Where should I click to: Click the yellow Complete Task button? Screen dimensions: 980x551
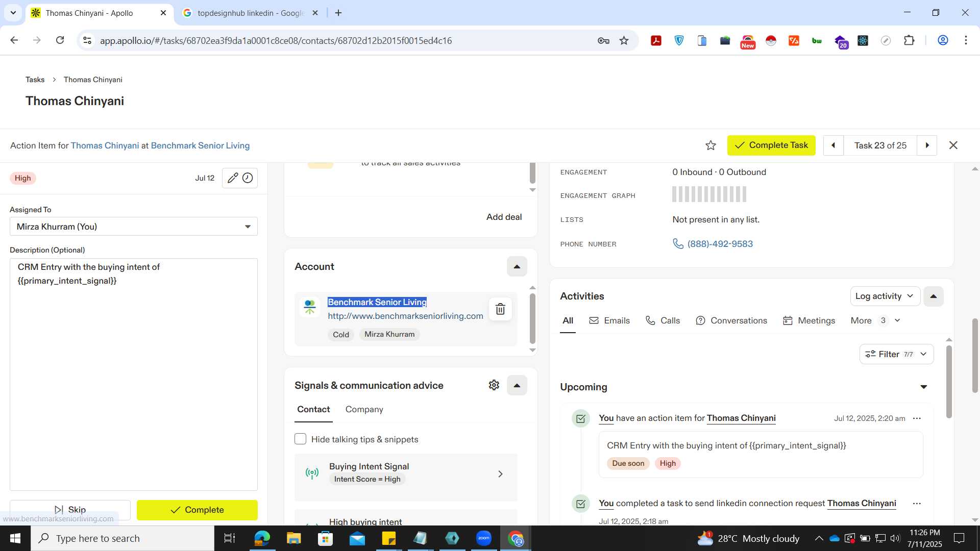(771, 145)
